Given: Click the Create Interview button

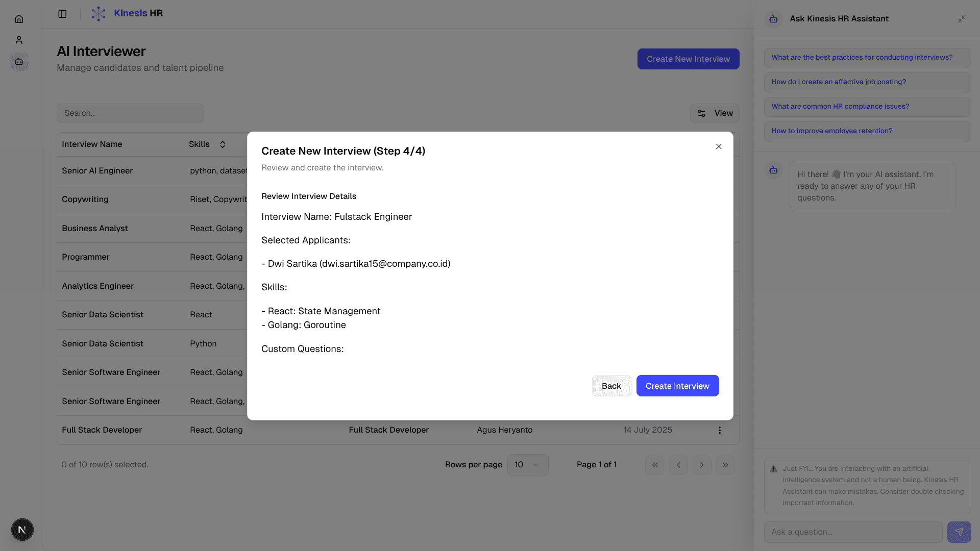Looking at the screenshot, I should pos(677,386).
